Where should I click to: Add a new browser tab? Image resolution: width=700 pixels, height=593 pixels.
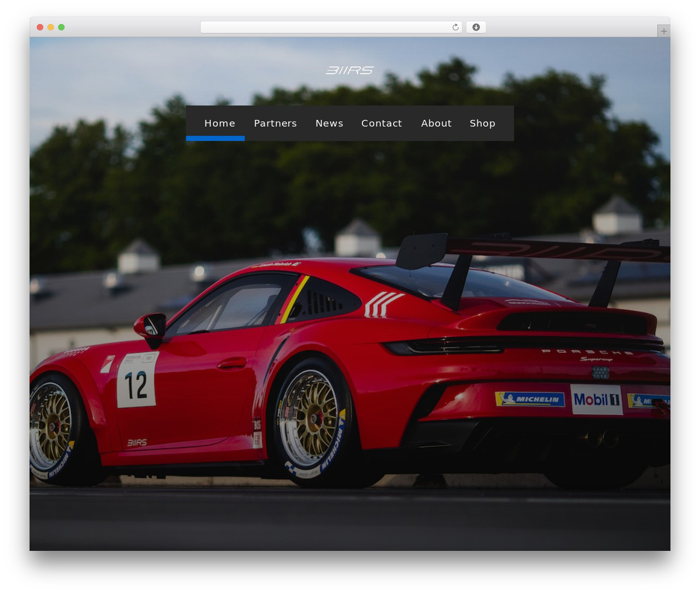(x=663, y=31)
